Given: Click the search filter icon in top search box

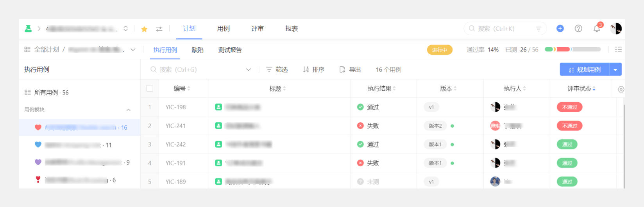Looking at the screenshot, I should tap(538, 29).
